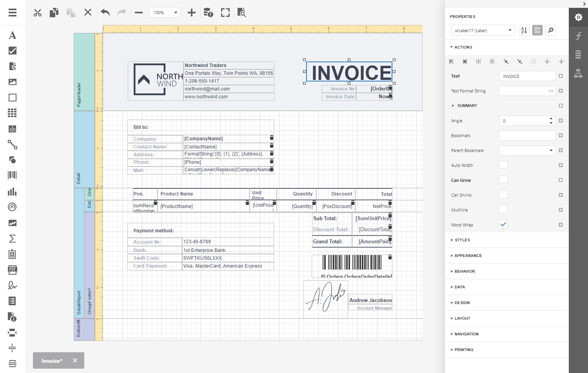The height and width of the screenshot is (373, 588).
Task: Open the Expressions tab with f icon
Action: (x=578, y=36)
